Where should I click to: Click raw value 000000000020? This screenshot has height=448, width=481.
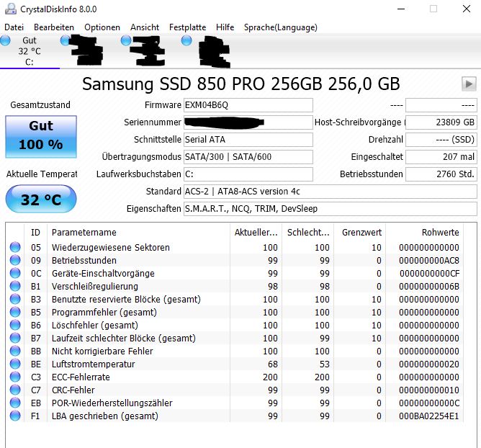tap(429, 364)
